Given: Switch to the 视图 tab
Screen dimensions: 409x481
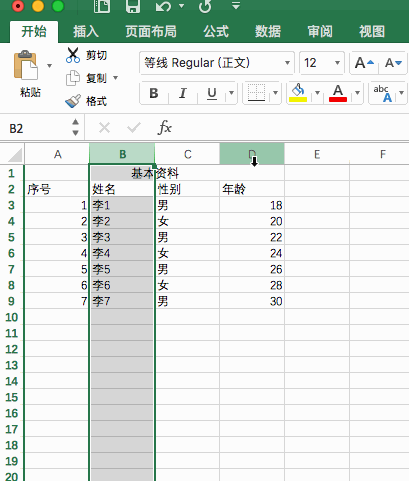Looking at the screenshot, I should [x=372, y=32].
